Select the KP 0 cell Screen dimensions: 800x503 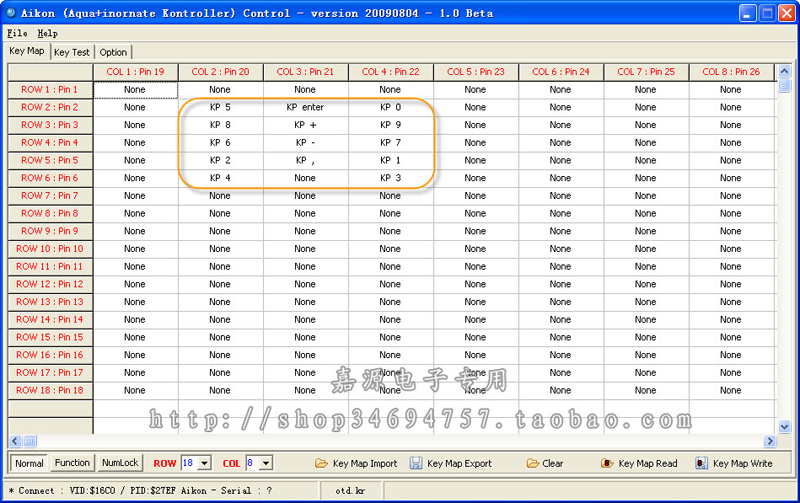tap(390, 107)
